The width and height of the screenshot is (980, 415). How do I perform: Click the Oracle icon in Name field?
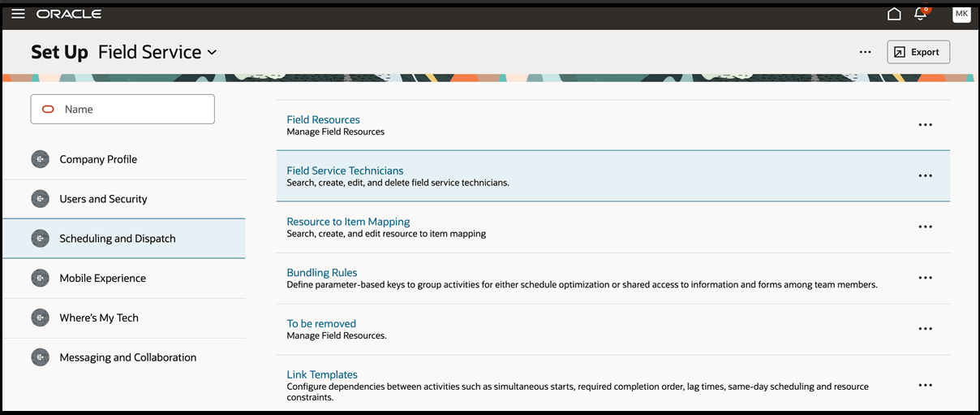pyautogui.click(x=48, y=109)
